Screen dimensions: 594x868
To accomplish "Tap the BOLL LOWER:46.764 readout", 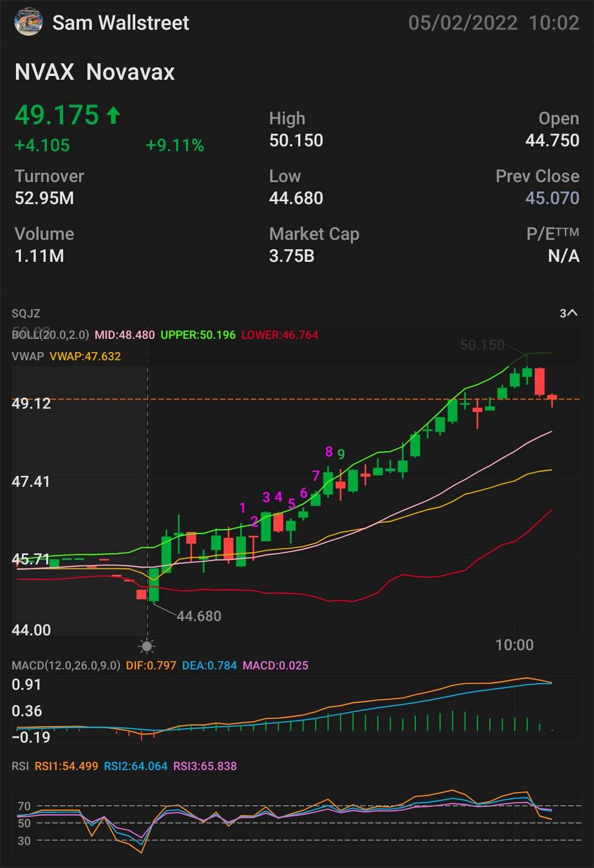I will pyautogui.click(x=280, y=335).
